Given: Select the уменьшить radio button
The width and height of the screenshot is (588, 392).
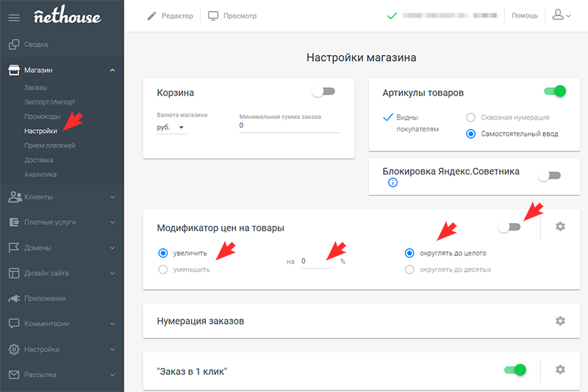Looking at the screenshot, I should 163,269.
